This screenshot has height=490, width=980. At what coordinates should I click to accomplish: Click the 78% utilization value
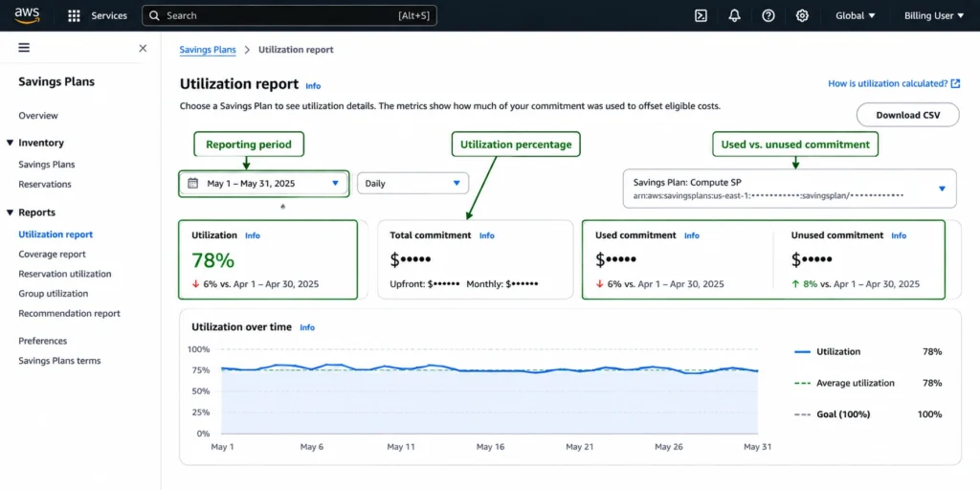212,260
